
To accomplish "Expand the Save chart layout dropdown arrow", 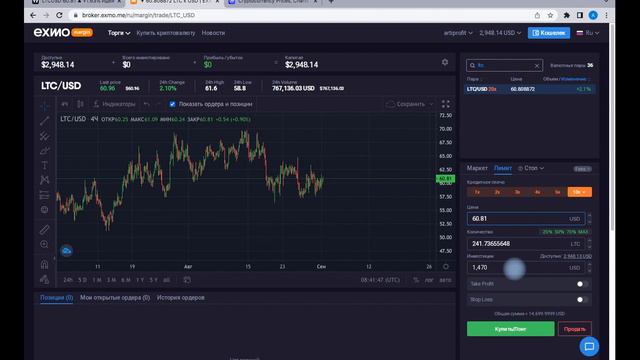I will click(x=431, y=104).
